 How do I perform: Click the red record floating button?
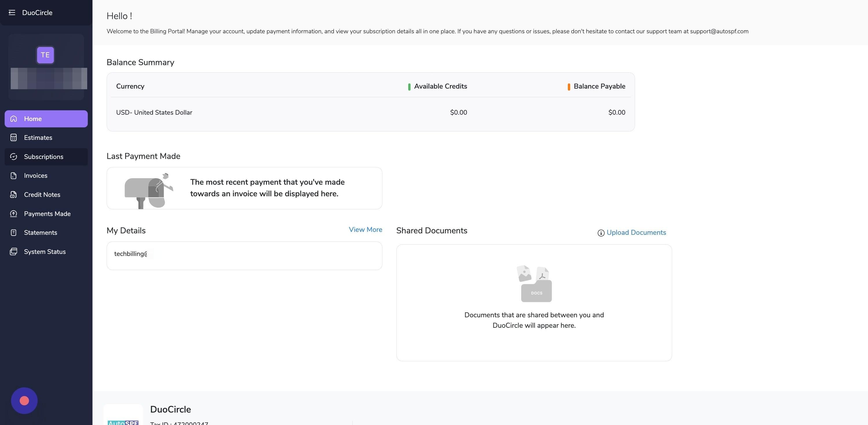click(24, 400)
